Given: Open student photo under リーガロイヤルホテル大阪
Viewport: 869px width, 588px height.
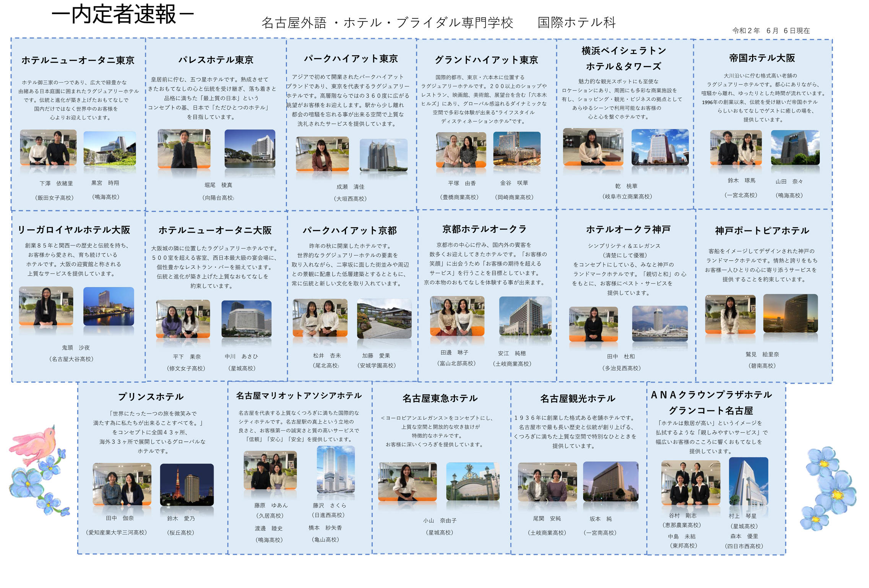Looking at the screenshot, I should 46,306.
